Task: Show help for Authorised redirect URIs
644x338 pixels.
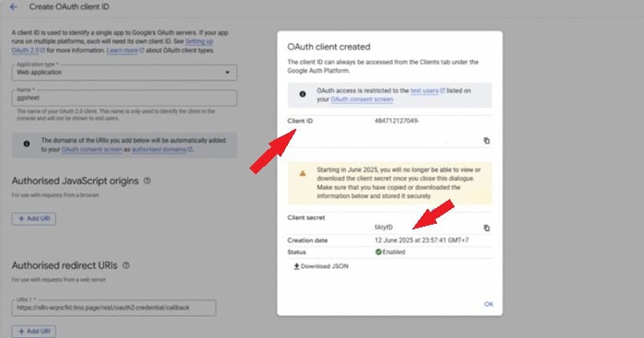Action: (x=126, y=265)
